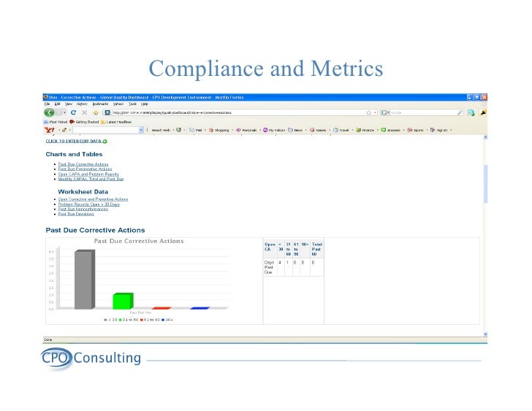The image size is (532, 411).
Task: Expand the Back/Forward history dropdown arrow
Action: 65,112
